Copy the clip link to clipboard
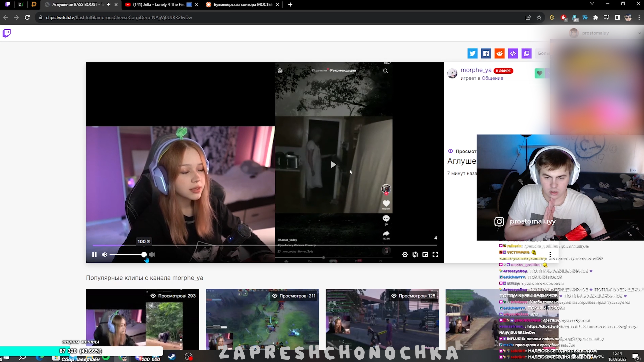The image size is (644, 362). 526,53
